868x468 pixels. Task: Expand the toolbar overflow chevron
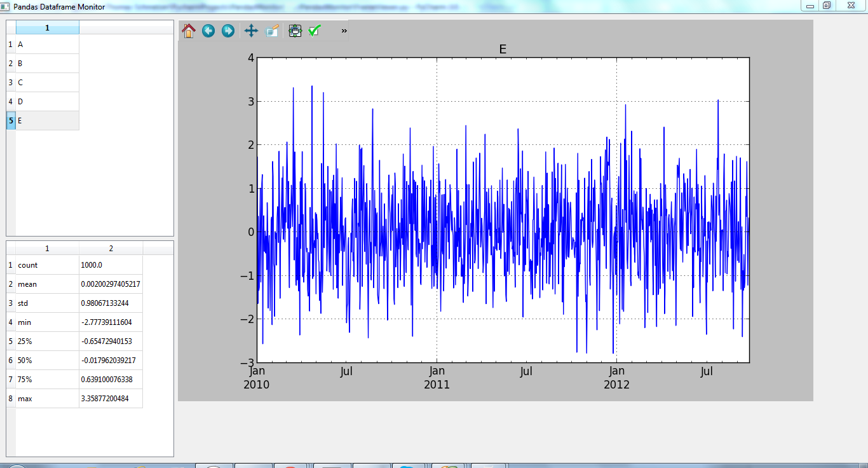(x=344, y=31)
